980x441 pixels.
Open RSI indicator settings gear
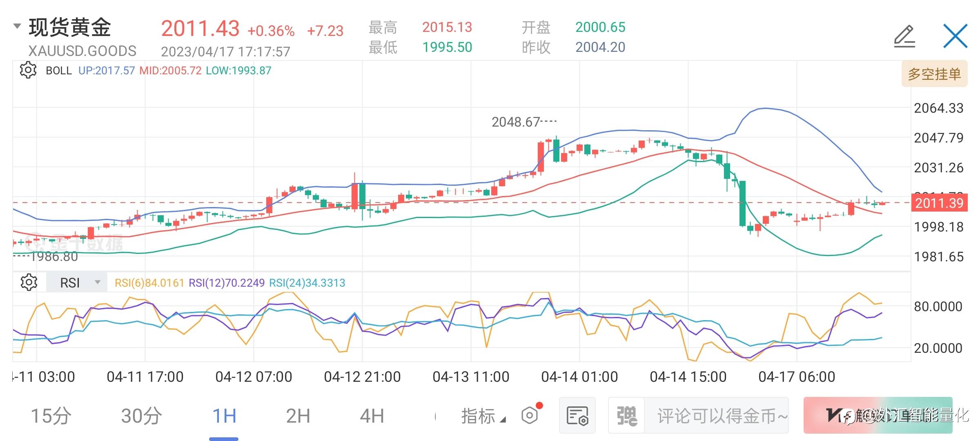click(x=29, y=282)
